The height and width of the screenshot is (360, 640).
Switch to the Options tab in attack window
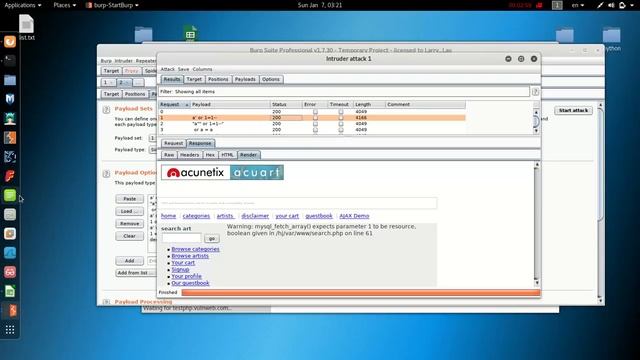(271, 80)
